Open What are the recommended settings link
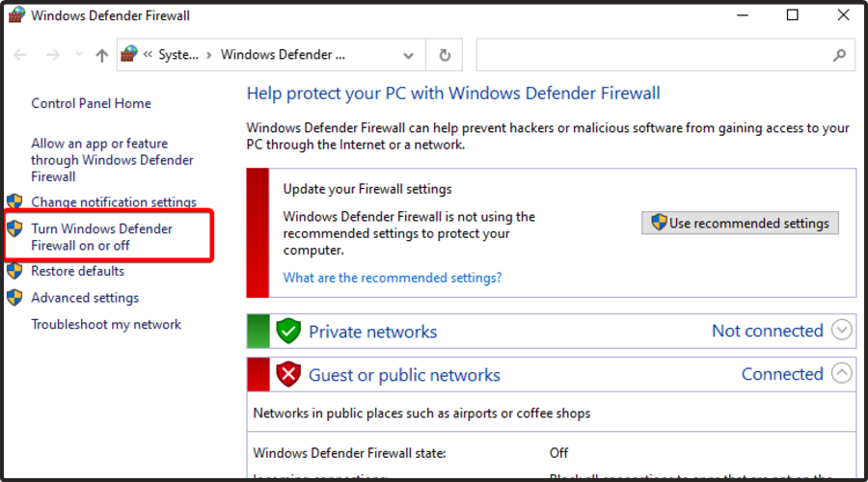Image resolution: width=868 pixels, height=482 pixels. point(393,278)
